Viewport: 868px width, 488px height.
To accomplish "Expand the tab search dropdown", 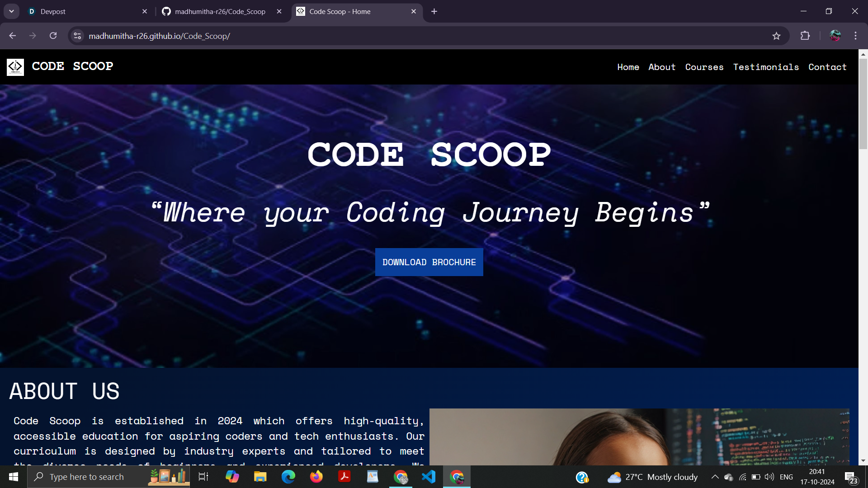I will pyautogui.click(x=11, y=11).
